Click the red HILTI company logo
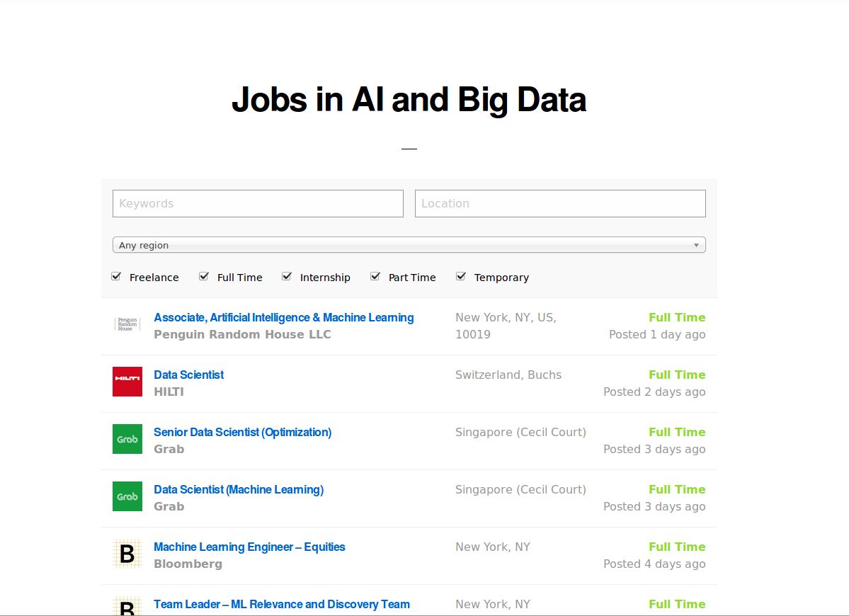The image size is (849, 616). pos(127,382)
